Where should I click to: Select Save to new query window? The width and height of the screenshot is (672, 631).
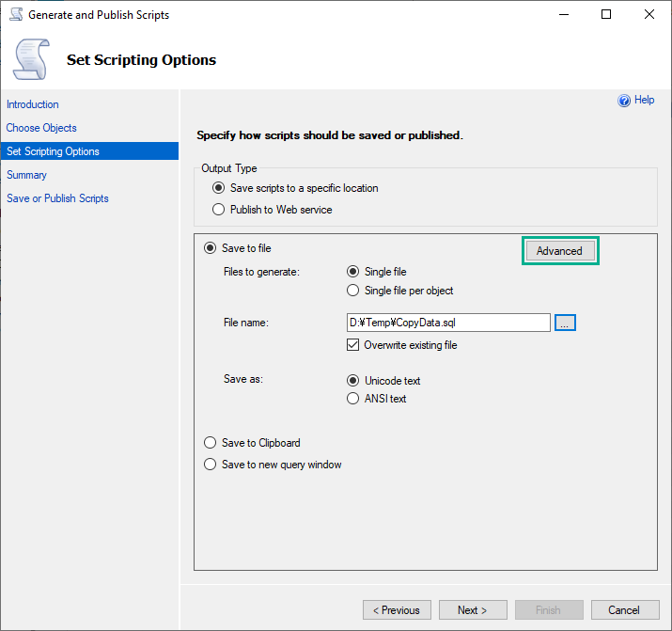[211, 465]
